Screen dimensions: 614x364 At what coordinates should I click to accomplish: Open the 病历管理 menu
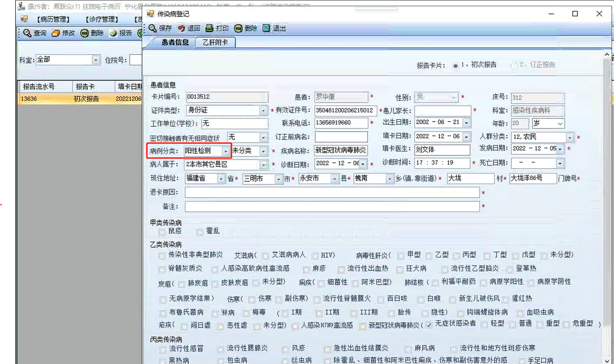[53, 19]
